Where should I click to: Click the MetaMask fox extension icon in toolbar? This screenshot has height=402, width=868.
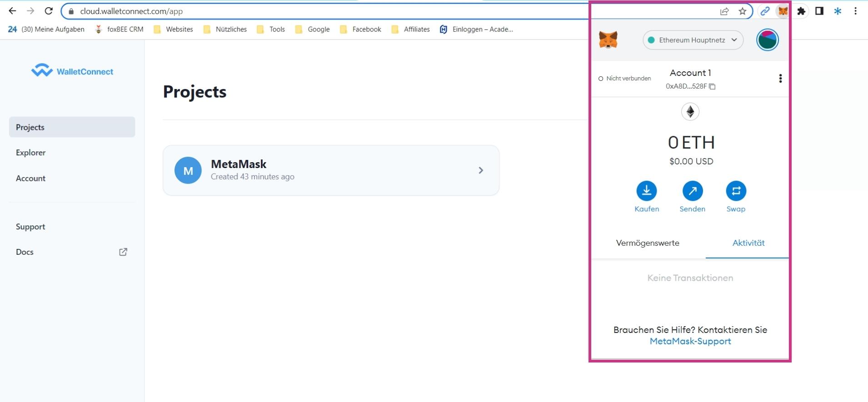pos(783,11)
